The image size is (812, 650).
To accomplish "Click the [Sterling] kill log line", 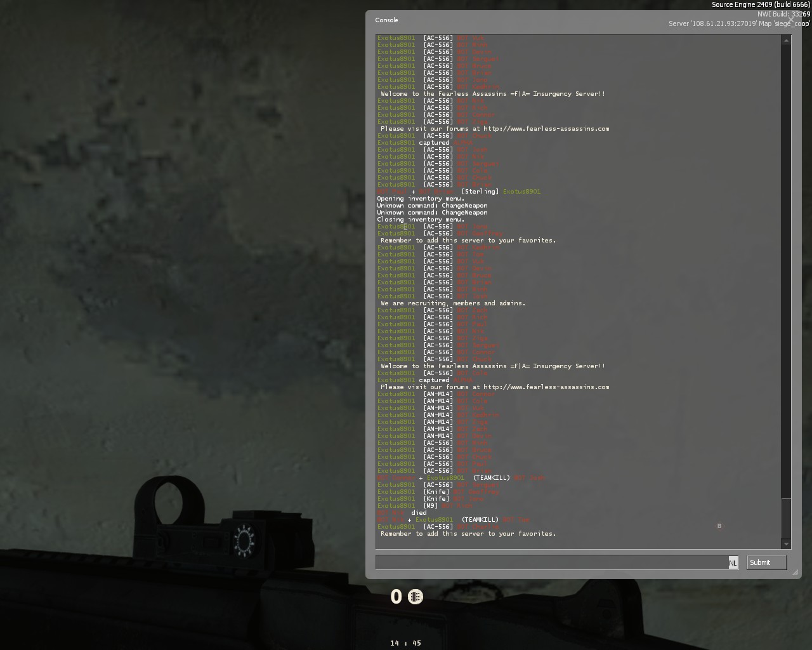I will [x=459, y=192].
